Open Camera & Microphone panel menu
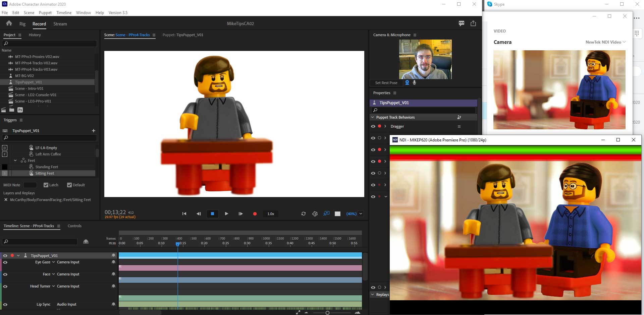 415,35
